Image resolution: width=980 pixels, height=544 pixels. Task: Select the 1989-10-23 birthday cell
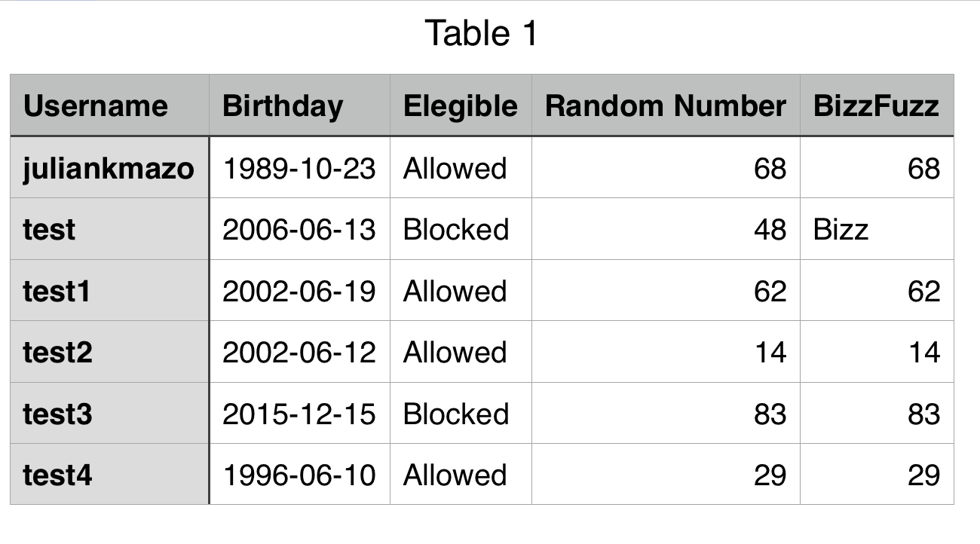coord(299,167)
